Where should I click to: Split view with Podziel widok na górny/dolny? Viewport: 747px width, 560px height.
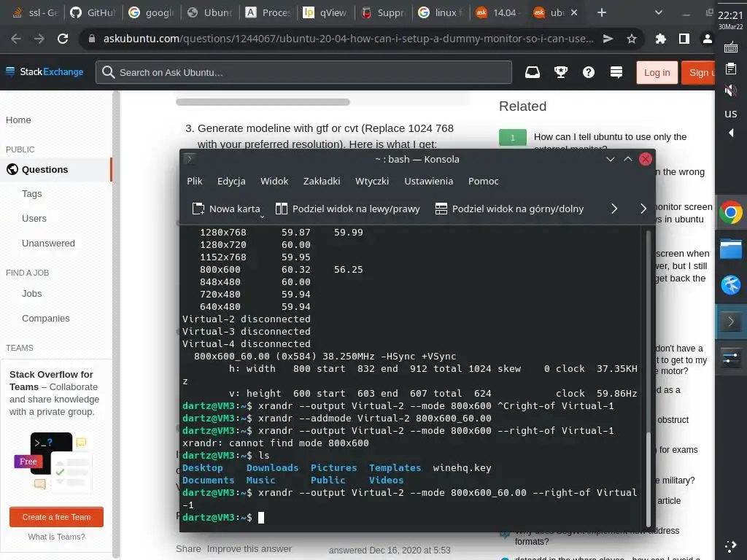509,209
